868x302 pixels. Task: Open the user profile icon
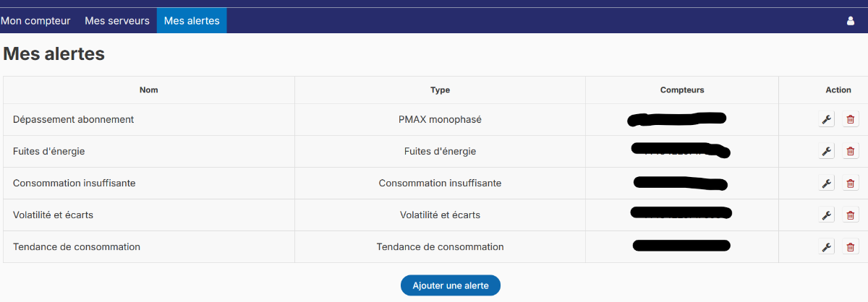(851, 21)
